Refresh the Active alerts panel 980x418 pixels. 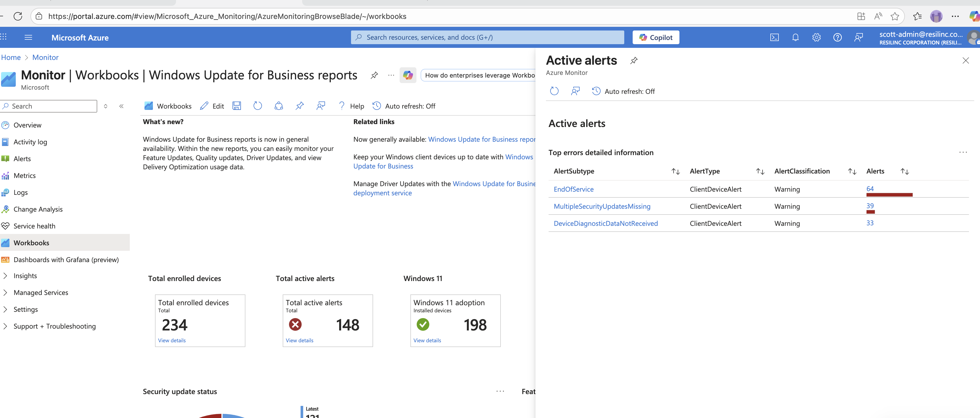[554, 91]
